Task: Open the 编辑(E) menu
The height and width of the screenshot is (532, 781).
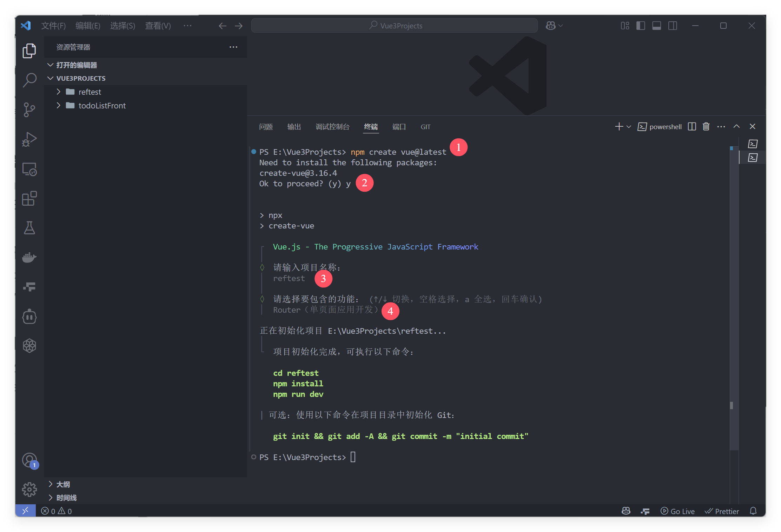Action: tap(88, 26)
